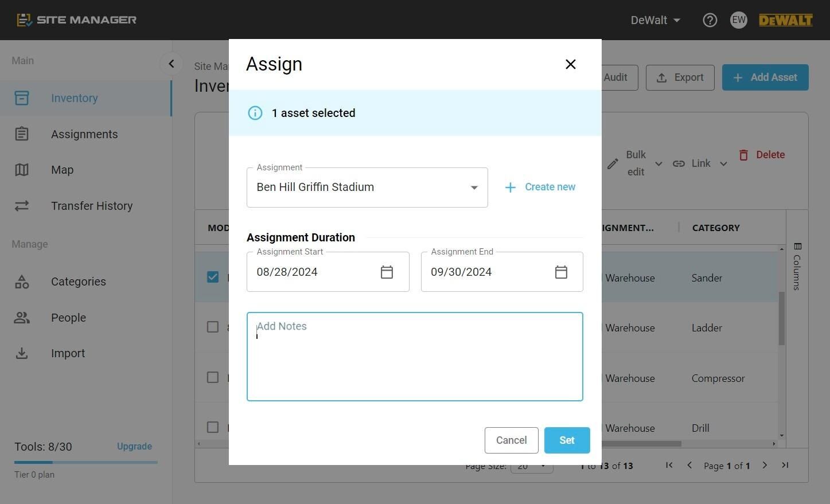This screenshot has width=830, height=504.
Task: Click the help question mark icon
Action: [x=710, y=20]
